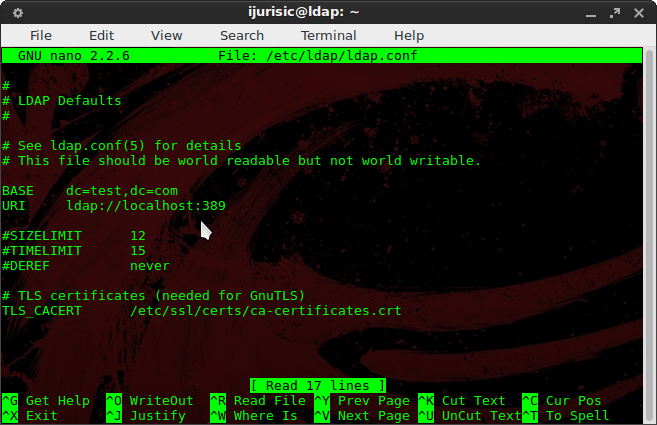Click the TIMELIMIT value 15
This screenshot has height=425, width=657.
pyautogui.click(x=138, y=251)
